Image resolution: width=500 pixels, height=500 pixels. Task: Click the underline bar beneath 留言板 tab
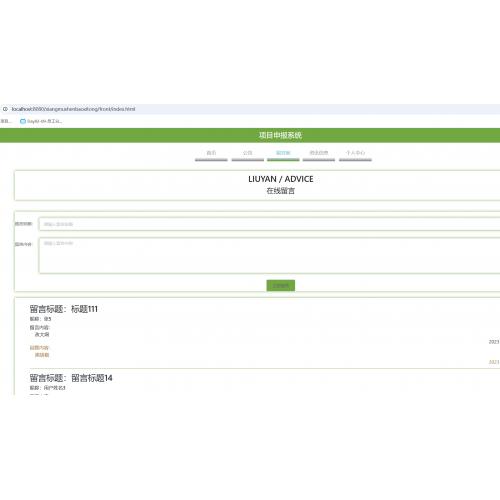point(283,160)
